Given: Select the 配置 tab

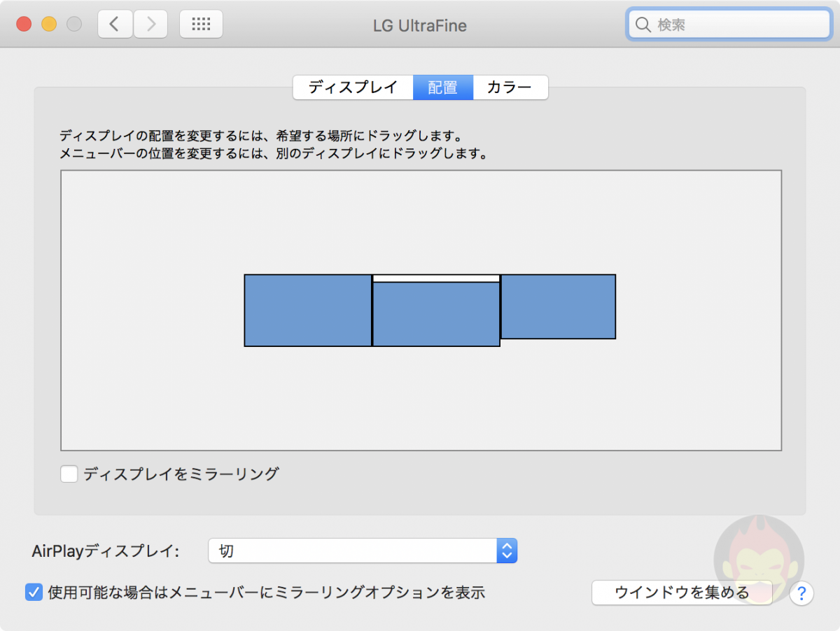Looking at the screenshot, I should (x=442, y=88).
